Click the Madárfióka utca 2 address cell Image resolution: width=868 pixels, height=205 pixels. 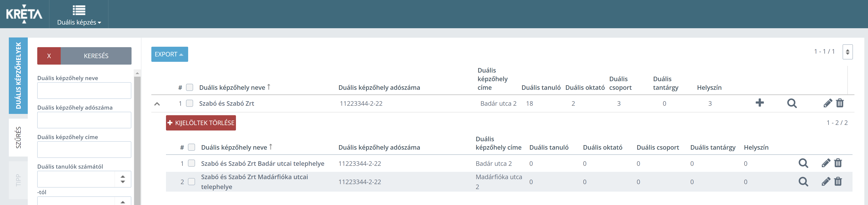(499, 182)
